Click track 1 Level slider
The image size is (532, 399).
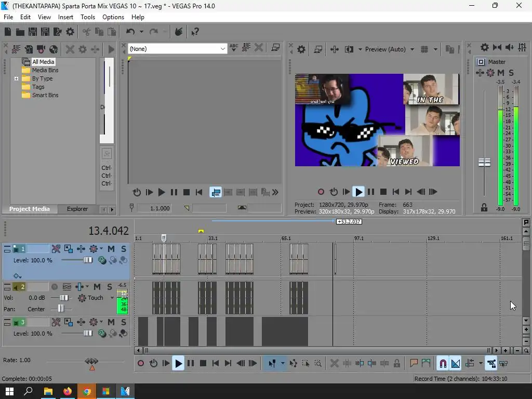pos(87,260)
